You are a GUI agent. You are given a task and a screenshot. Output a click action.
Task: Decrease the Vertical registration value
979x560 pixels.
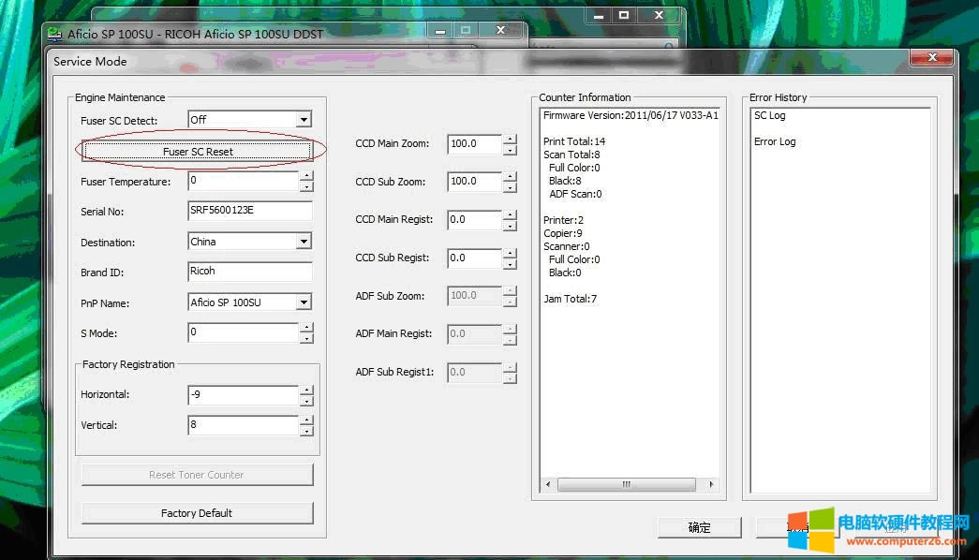pos(306,431)
